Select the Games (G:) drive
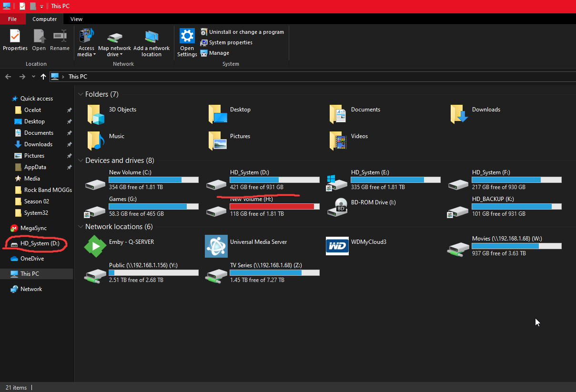The image size is (576, 392). (142, 207)
